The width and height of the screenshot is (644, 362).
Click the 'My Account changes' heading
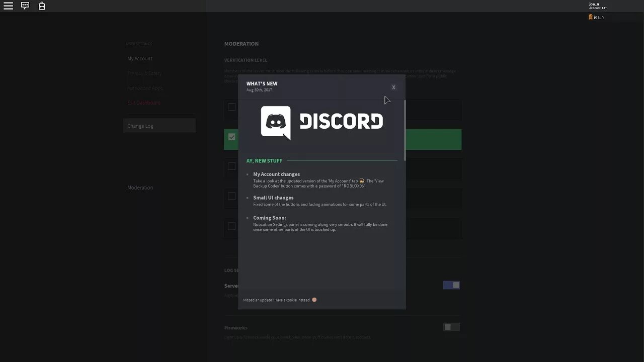(276, 174)
